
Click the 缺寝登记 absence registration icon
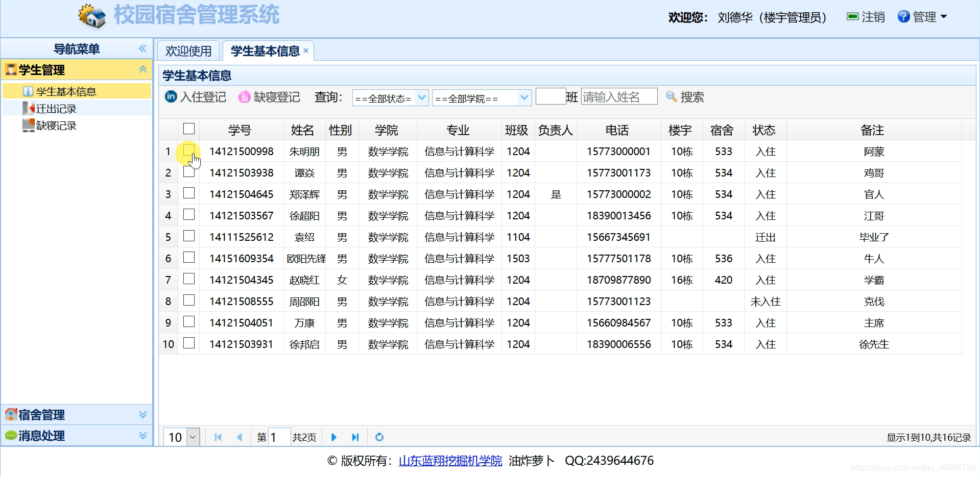(245, 96)
